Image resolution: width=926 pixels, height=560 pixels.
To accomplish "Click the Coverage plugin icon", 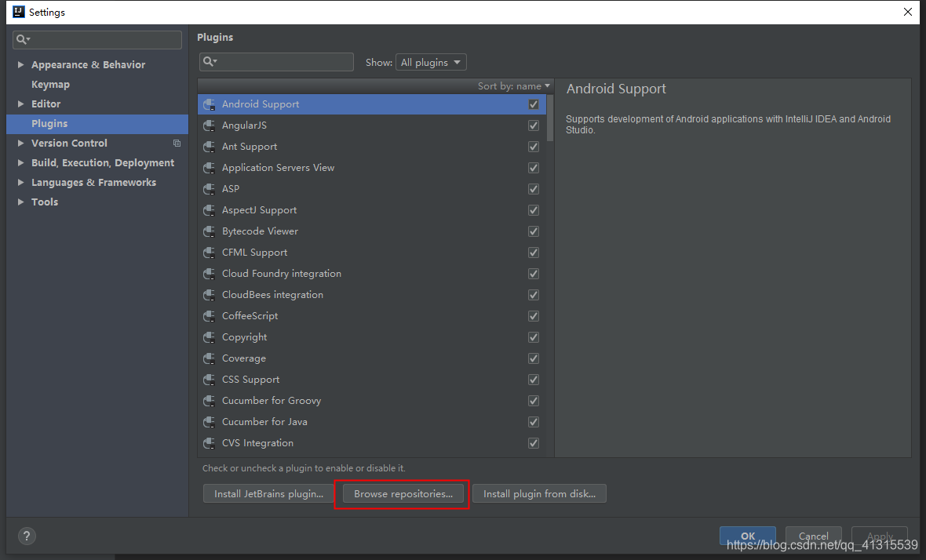I will [209, 358].
